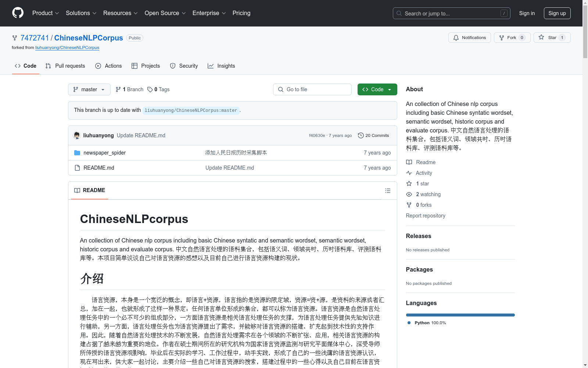Click the branch icon beside 1 Branch
The width and height of the screenshot is (588, 368).
[x=118, y=89]
